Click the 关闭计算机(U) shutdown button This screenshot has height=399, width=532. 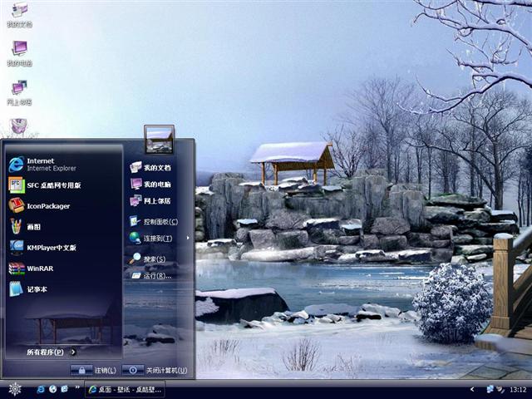coord(155,370)
